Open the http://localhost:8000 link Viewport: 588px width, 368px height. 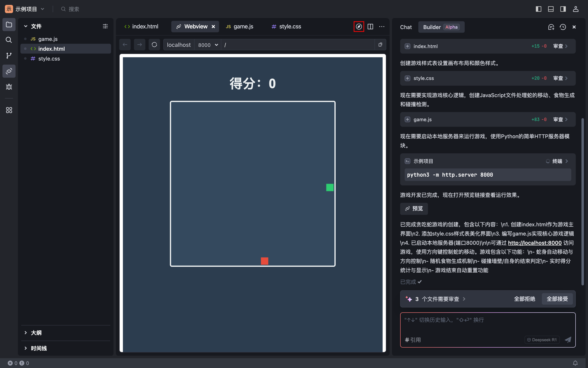point(535,243)
